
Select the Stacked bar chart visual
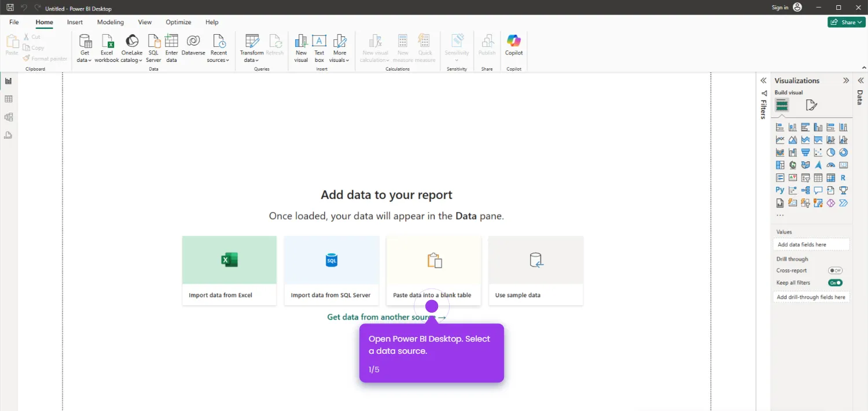pyautogui.click(x=780, y=127)
